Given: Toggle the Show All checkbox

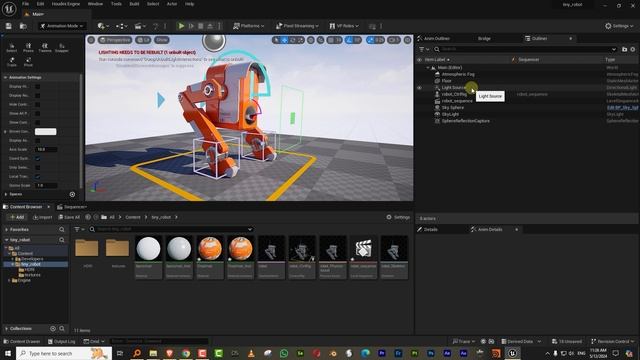Looking at the screenshot, I should click(38, 113).
